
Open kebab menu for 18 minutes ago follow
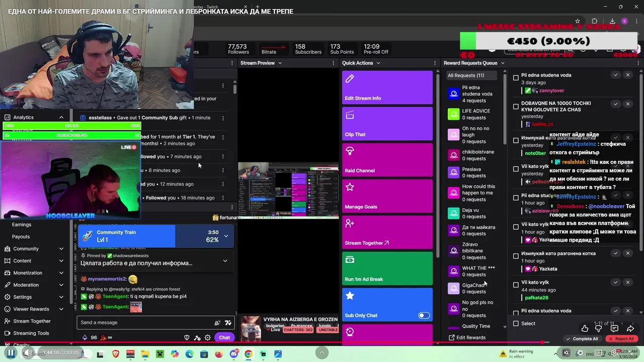coord(223,198)
